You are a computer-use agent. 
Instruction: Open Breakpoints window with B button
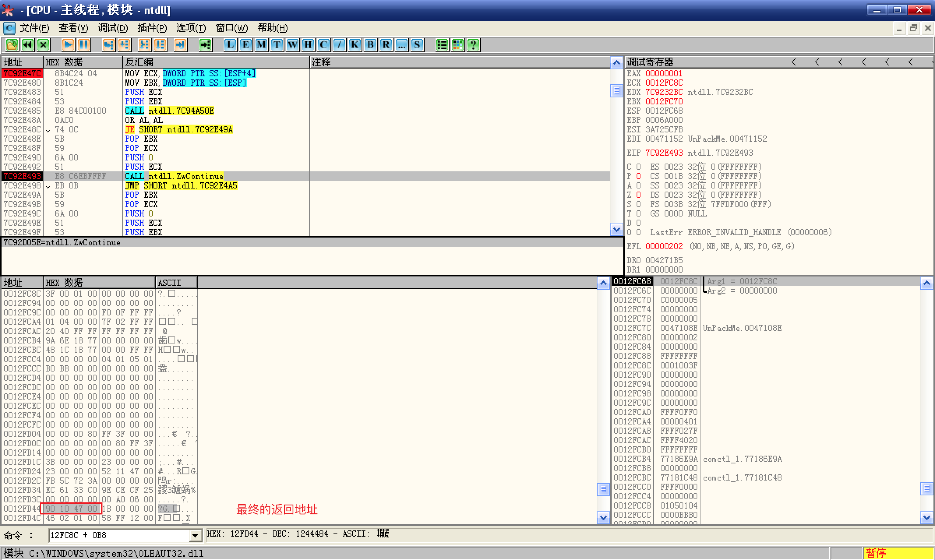coord(370,45)
